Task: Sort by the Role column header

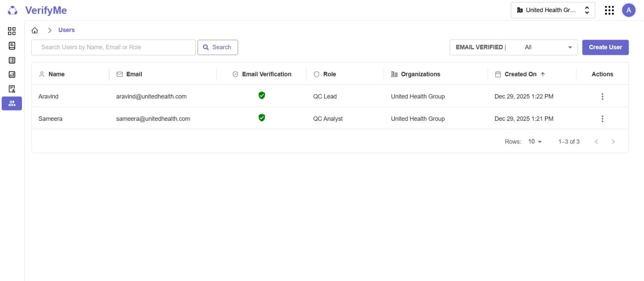Action: [x=330, y=74]
